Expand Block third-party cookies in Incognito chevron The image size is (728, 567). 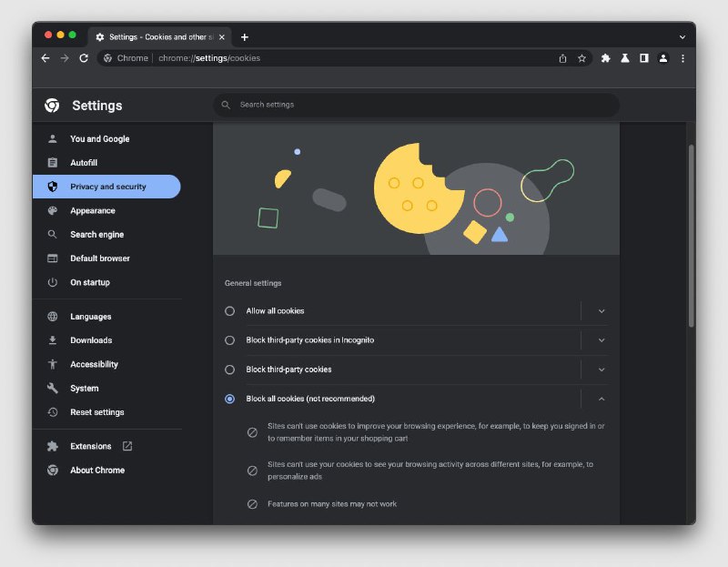(x=602, y=340)
